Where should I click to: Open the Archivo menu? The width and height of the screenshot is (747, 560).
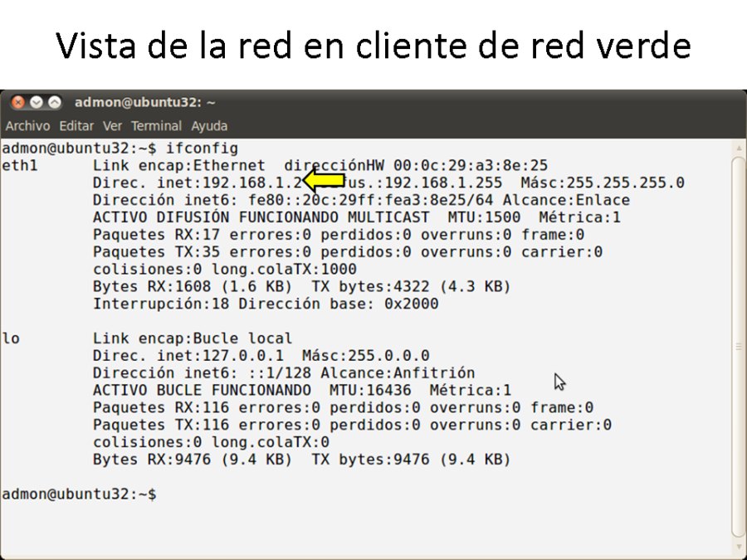[x=27, y=126]
